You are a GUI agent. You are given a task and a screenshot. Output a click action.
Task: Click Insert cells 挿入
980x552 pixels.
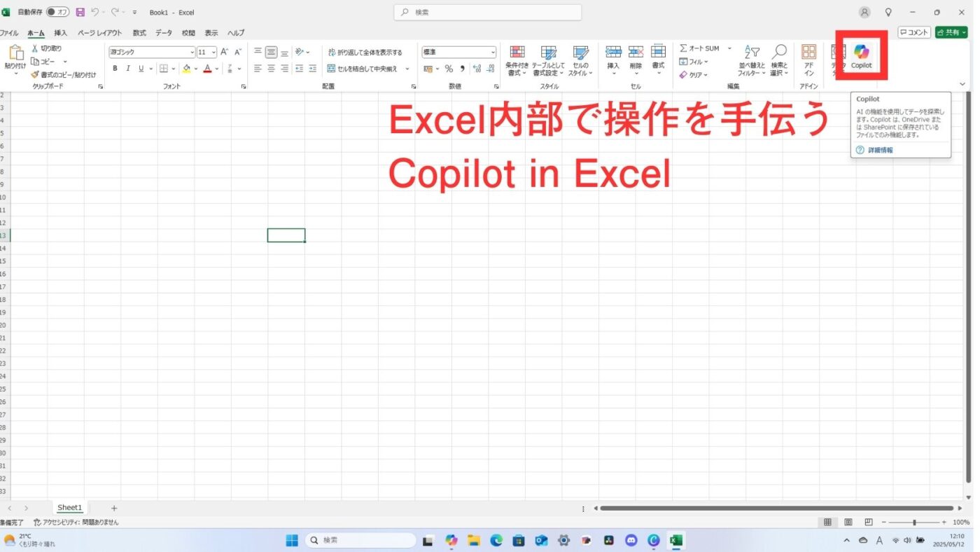point(613,60)
